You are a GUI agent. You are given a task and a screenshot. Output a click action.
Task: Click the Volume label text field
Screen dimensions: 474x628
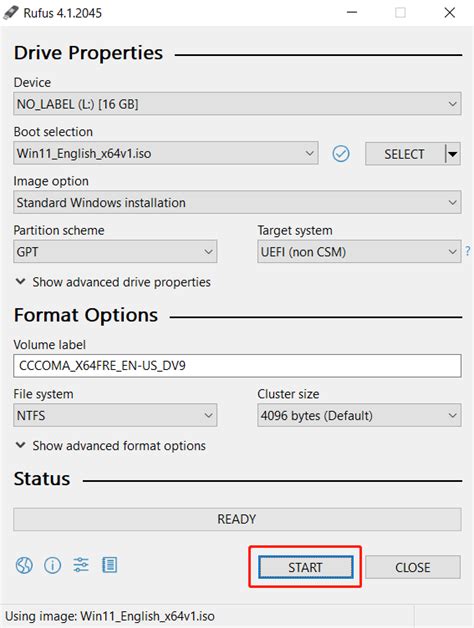[x=237, y=366]
